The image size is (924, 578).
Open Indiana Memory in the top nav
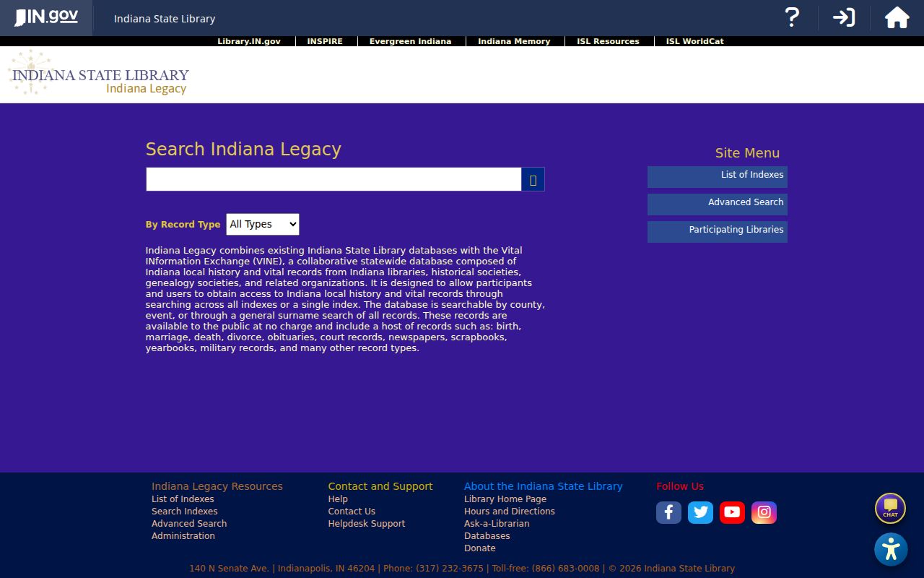(514, 41)
